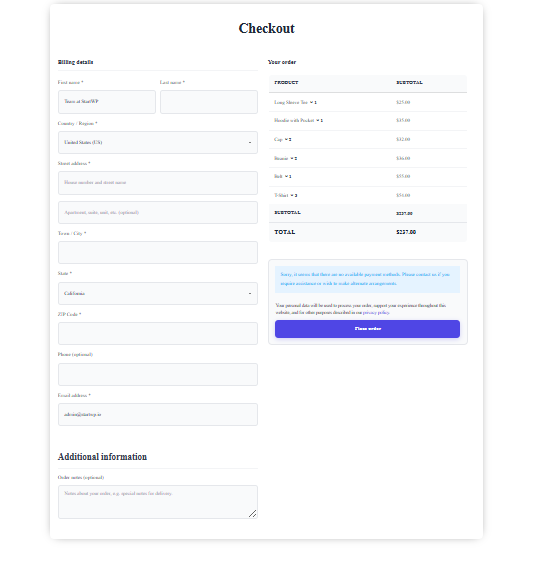Click the textarea resize handle icon
The image size is (536, 572).
coord(252,514)
